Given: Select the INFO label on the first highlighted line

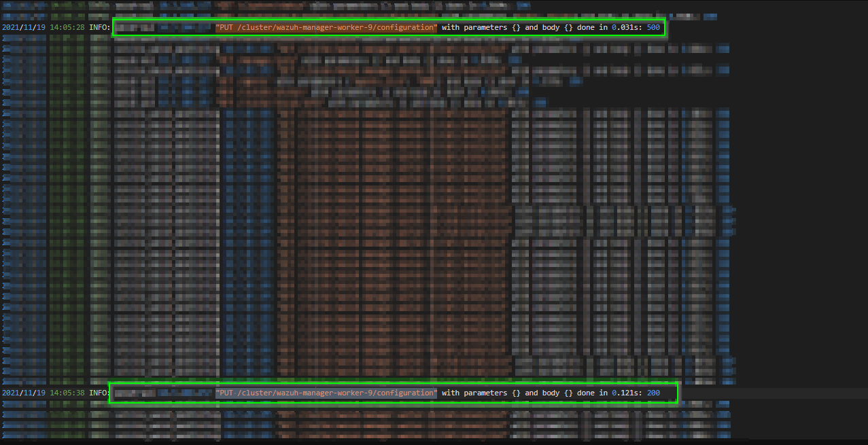Looking at the screenshot, I should [100, 28].
